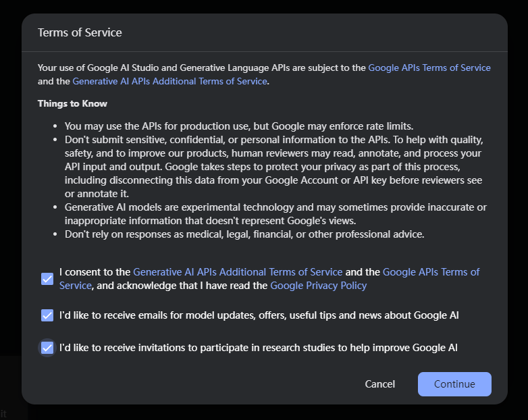Image resolution: width=528 pixels, height=420 pixels.
Task: Uncheck the terms of service consent checkbox
Action: pyautogui.click(x=47, y=279)
